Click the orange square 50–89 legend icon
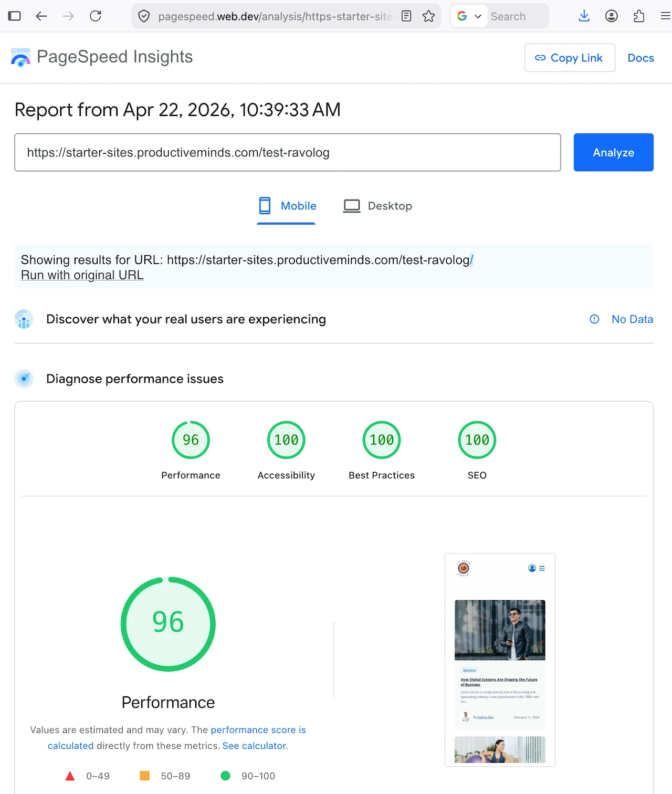Image resolution: width=672 pixels, height=794 pixels. [x=145, y=776]
